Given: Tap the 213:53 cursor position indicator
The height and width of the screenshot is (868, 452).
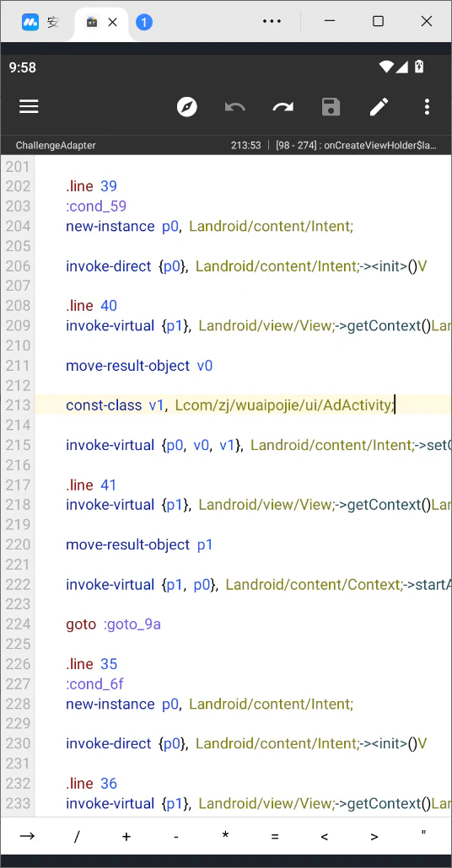Looking at the screenshot, I should click(x=246, y=146).
